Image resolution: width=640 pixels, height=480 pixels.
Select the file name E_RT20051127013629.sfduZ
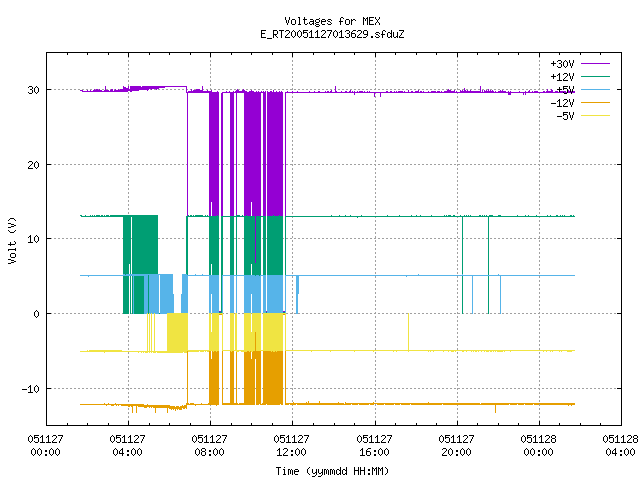(332, 34)
